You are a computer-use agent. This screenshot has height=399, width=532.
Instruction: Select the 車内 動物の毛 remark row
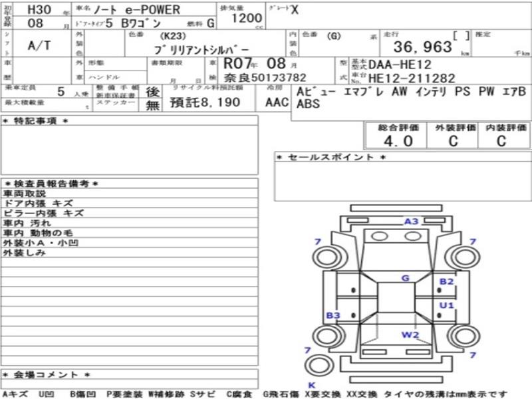[129, 233]
